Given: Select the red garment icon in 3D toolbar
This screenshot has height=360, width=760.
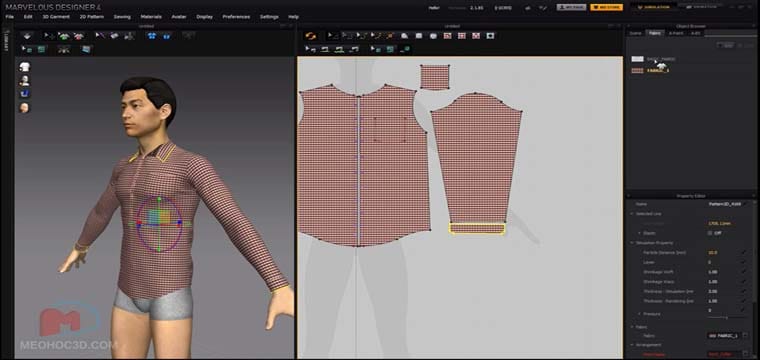Looking at the screenshot, I should tap(78, 36).
